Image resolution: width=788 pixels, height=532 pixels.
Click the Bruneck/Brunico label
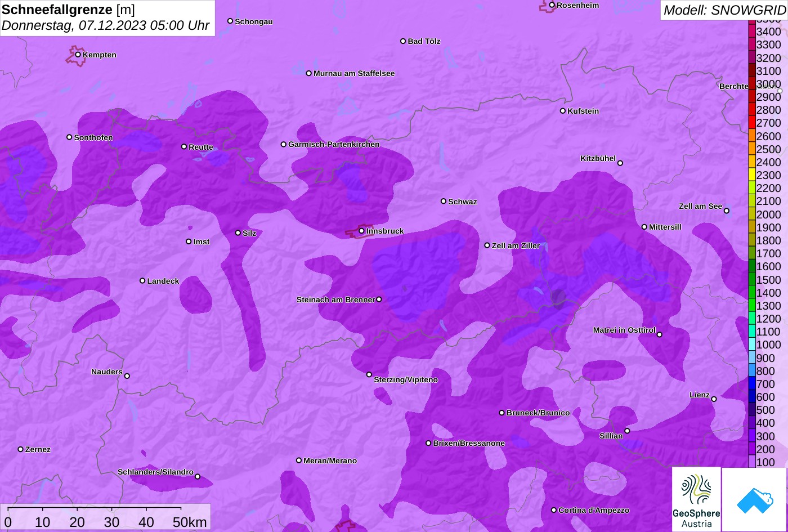click(x=538, y=413)
